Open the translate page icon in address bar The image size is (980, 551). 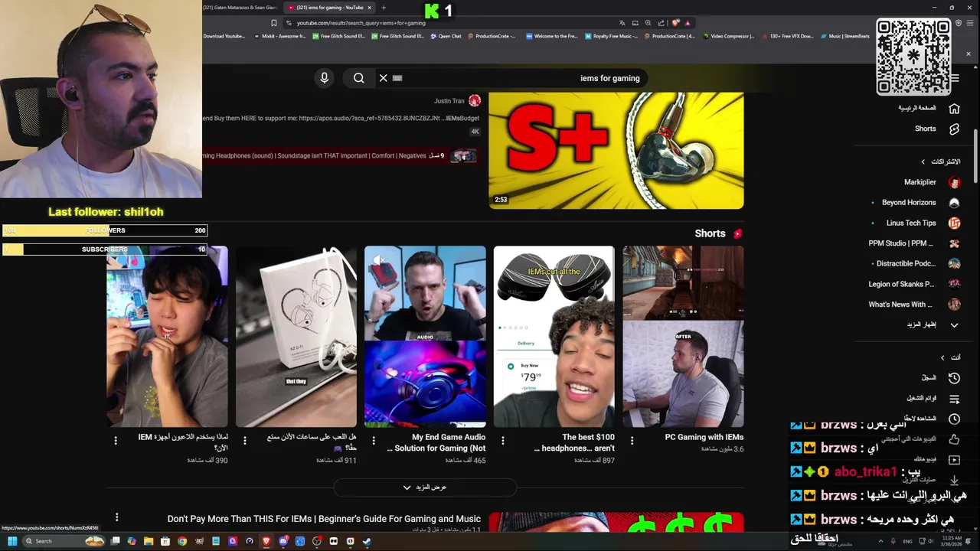point(622,23)
